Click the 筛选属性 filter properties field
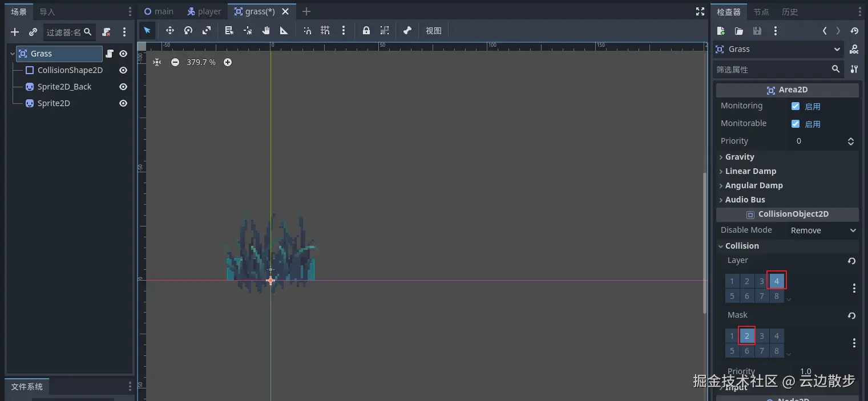Viewport: 868px width, 401px height. pos(772,70)
